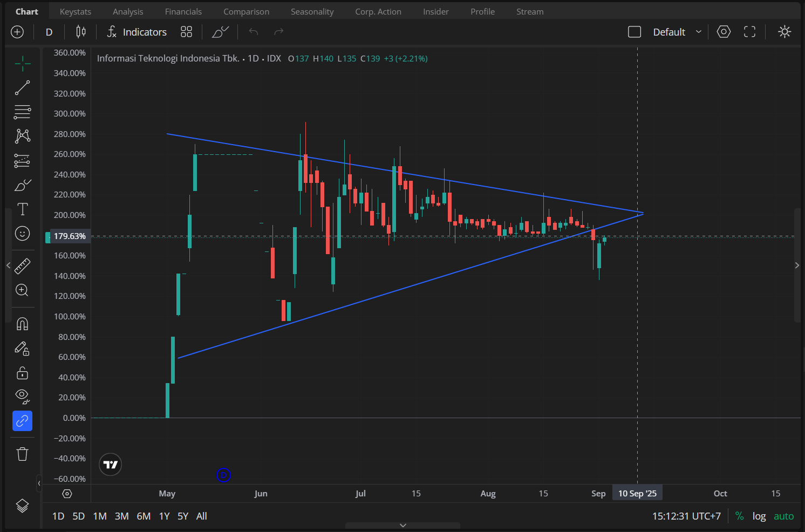This screenshot has width=805, height=532.
Task: Set range to 5Y
Action: click(x=183, y=516)
